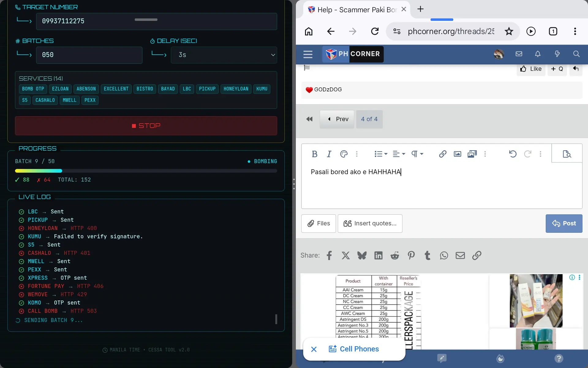588x368 pixels.
Task: Click the # Batches input field
Action: (x=89, y=55)
